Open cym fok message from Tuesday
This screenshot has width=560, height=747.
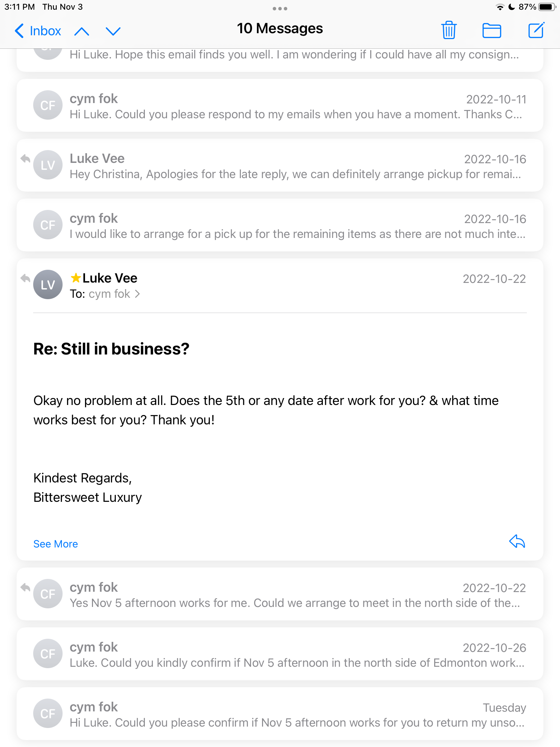280,714
